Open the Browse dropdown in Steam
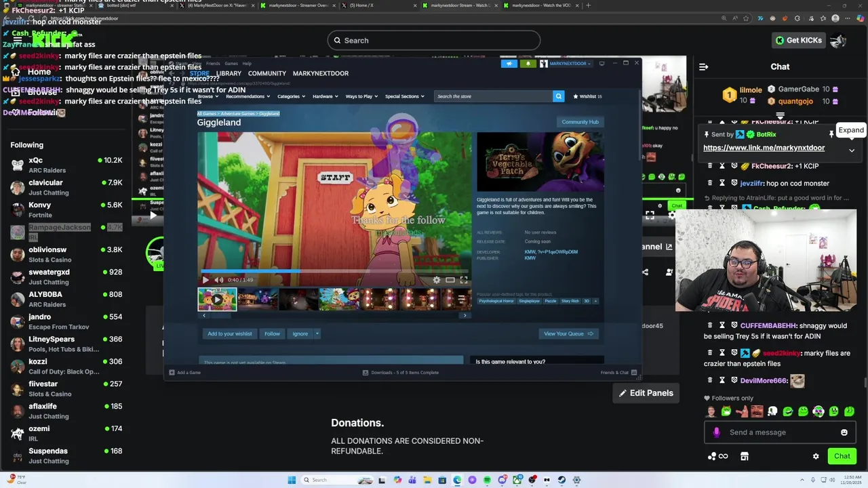The image size is (868, 488). [208, 96]
